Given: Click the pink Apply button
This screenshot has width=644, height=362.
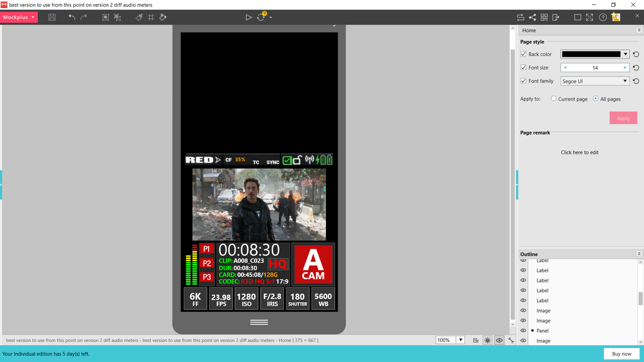Looking at the screenshot, I should click(x=623, y=118).
